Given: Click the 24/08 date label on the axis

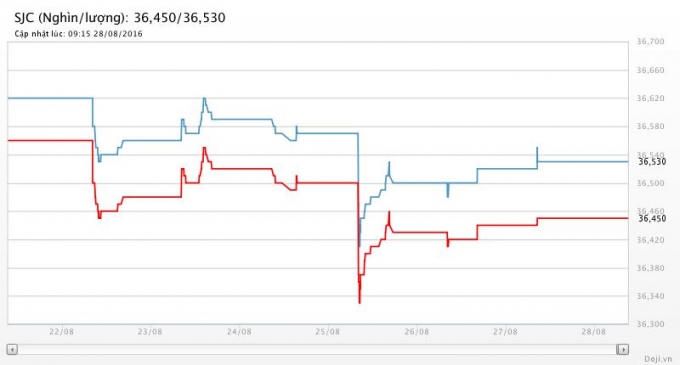Looking at the screenshot, I should tap(239, 332).
